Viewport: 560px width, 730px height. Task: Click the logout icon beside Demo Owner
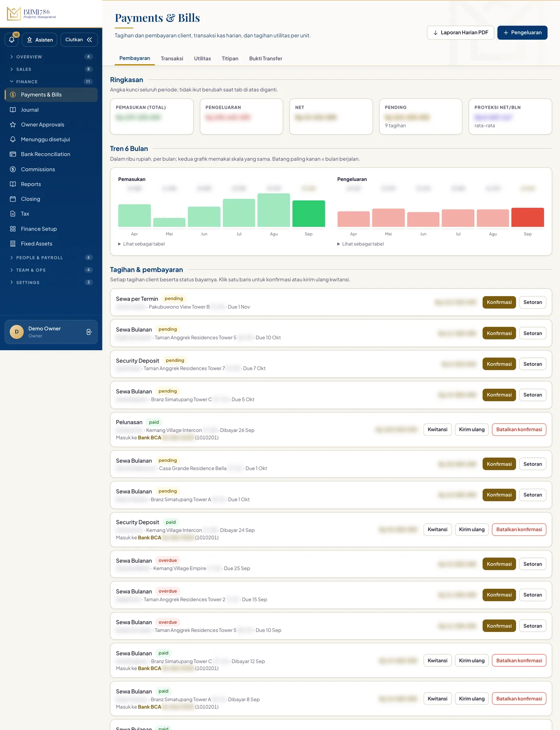pos(89,332)
